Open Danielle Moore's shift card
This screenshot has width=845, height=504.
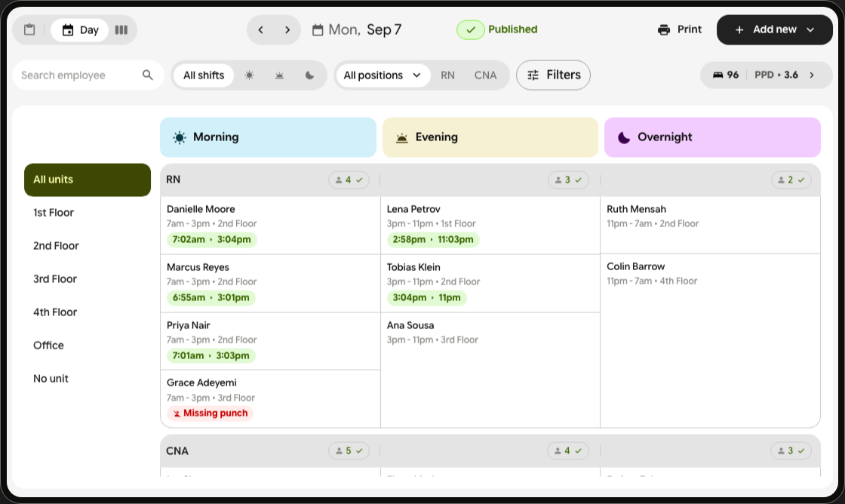pyautogui.click(x=271, y=226)
